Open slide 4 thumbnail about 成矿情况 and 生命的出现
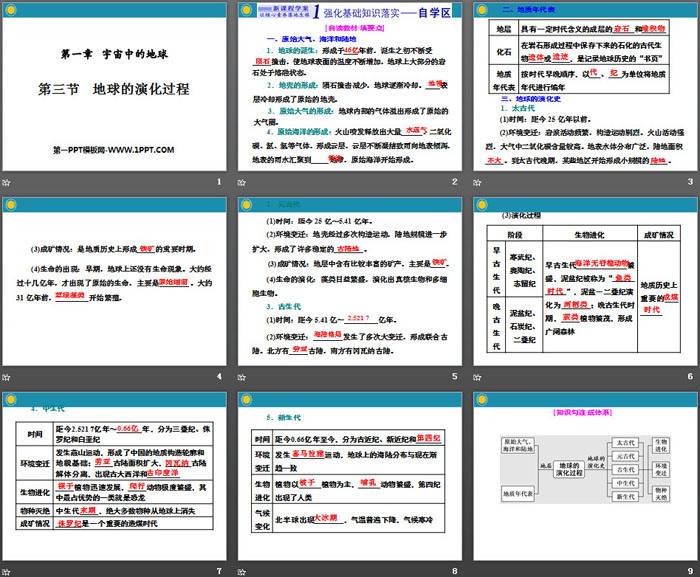Viewport: 700px width, 577px height. pyautogui.click(x=115, y=281)
